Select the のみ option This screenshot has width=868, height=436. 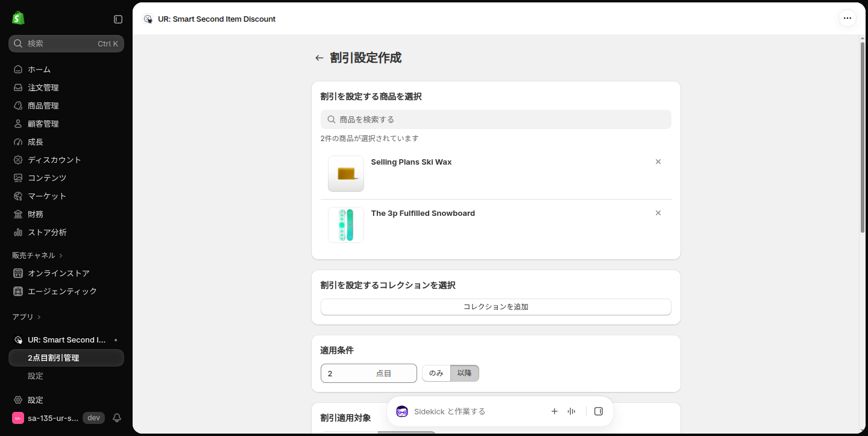(x=436, y=373)
